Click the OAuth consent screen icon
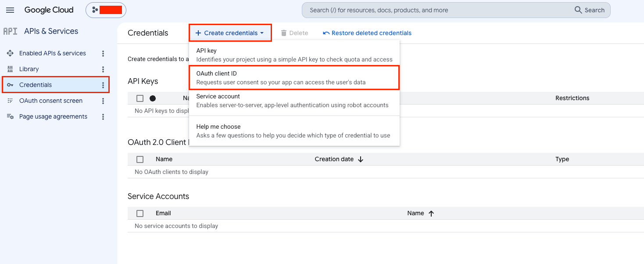The width and height of the screenshot is (644, 264). coord(10,101)
